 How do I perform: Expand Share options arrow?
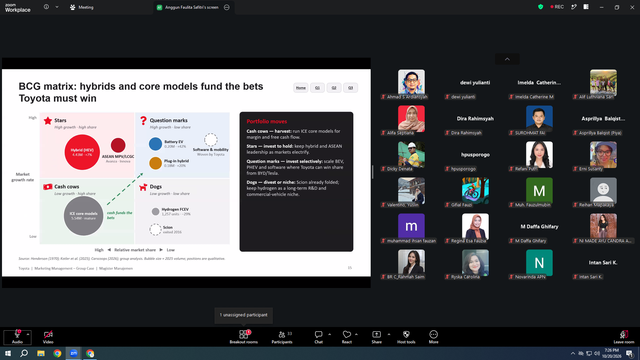(x=389, y=334)
